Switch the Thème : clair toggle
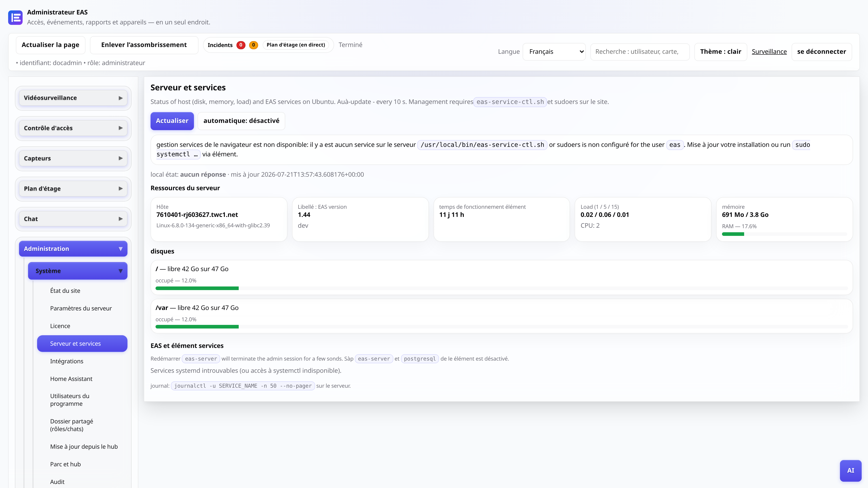The width and height of the screenshot is (868, 488). (720, 52)
